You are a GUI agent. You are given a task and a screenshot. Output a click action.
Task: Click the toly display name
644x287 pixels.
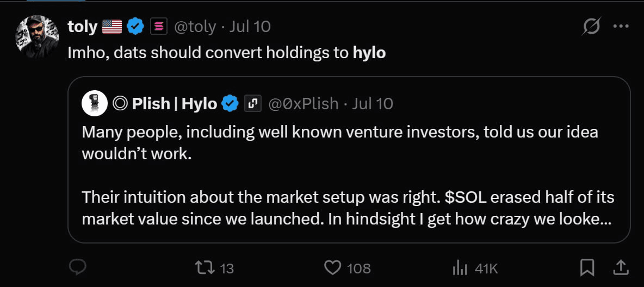point(83,27)
